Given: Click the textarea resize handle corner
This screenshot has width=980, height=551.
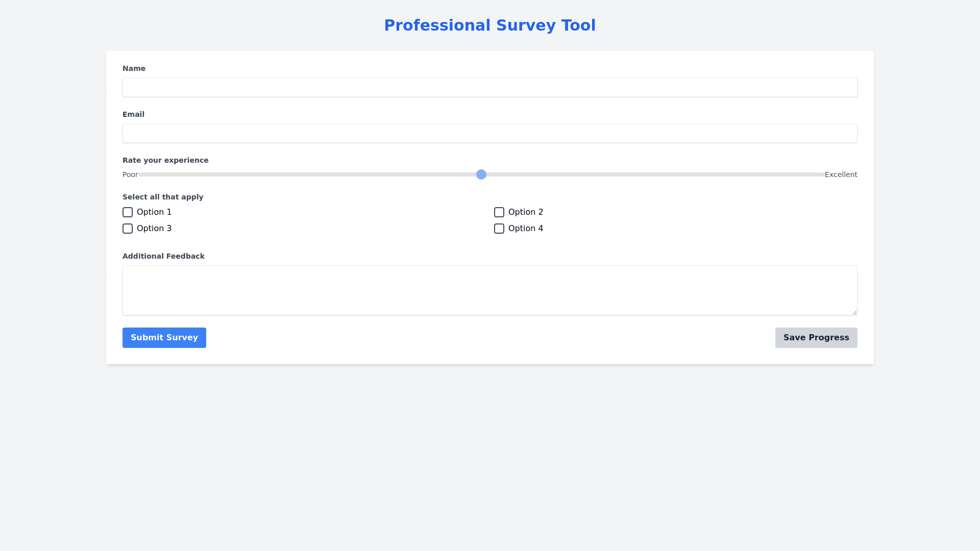Looking at the screenshot, I should (854, 312).
